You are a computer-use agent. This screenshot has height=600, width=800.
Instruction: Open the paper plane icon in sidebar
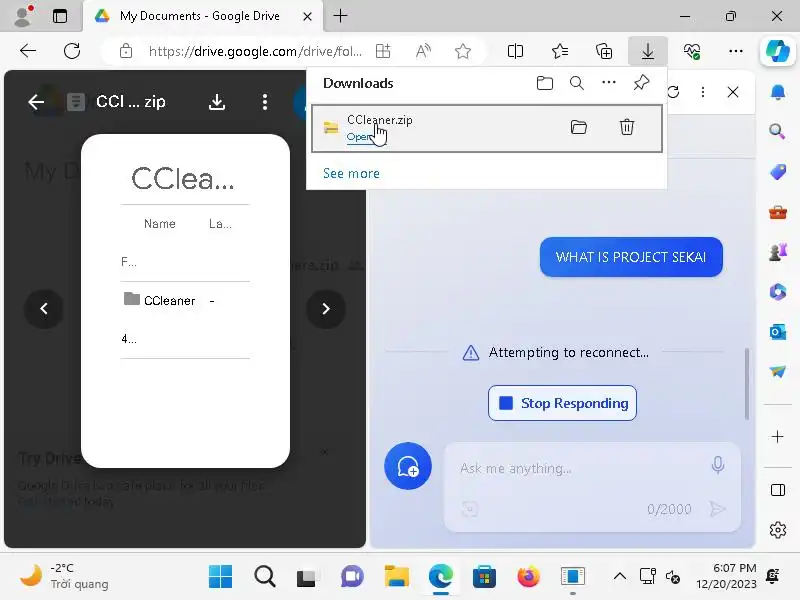point(778,372)
